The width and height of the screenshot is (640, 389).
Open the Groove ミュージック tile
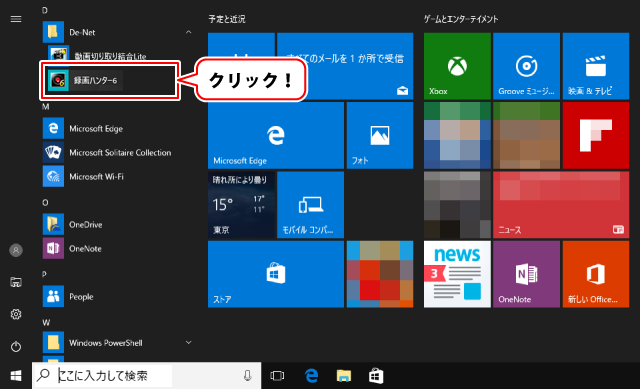(x=526, y=66)
